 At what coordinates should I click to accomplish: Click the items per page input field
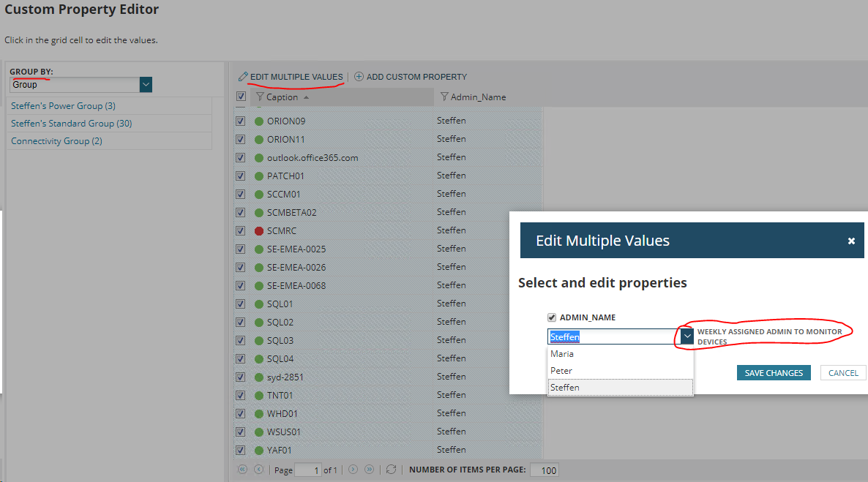(x=544, y=470)
